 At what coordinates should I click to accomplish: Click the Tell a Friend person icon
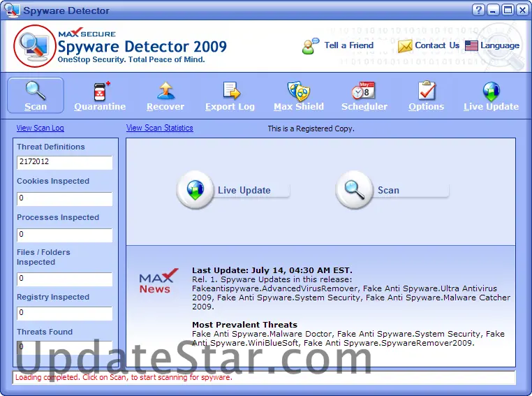(x=310, y=46)
